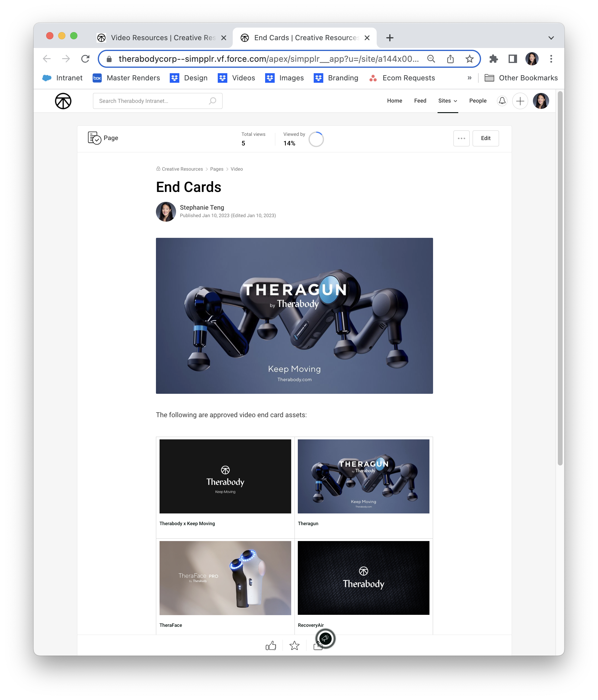
Task: Switch to Video Resources browser tab
Action: 162,38
